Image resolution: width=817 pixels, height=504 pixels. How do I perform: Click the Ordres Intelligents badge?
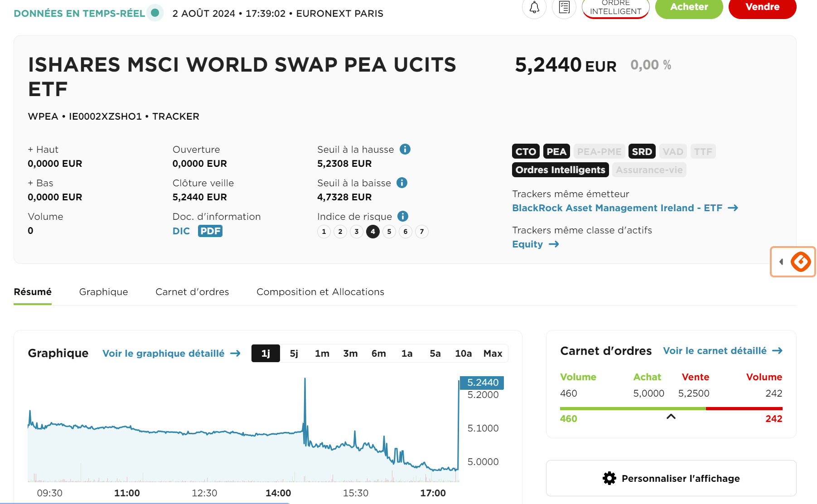(561, 170)
